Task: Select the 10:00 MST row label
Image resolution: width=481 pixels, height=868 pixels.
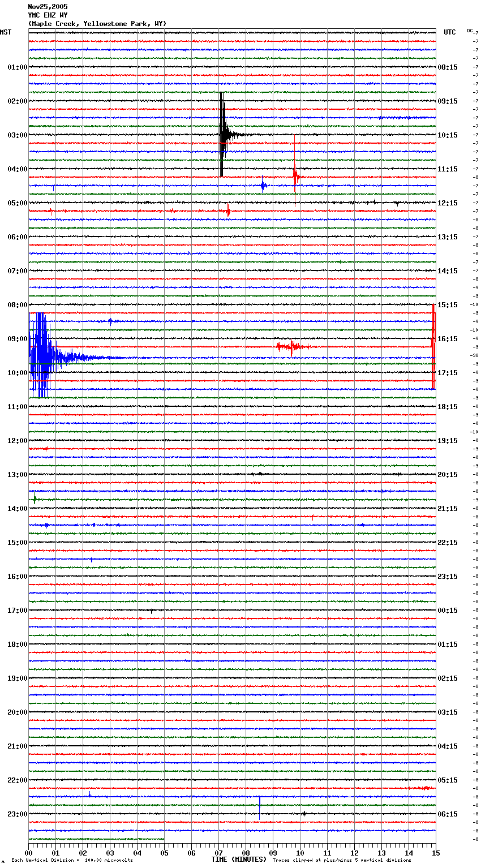Action: click(18, 373)
